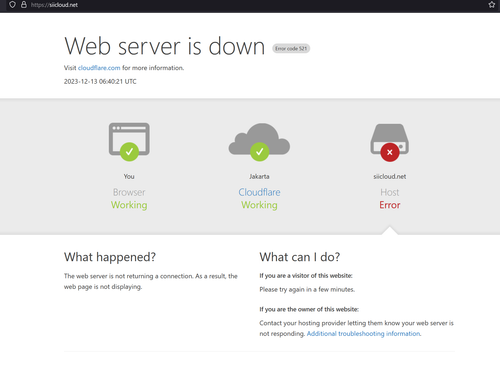
Task: Click the 'Browser' label
Action: [129, 192]
